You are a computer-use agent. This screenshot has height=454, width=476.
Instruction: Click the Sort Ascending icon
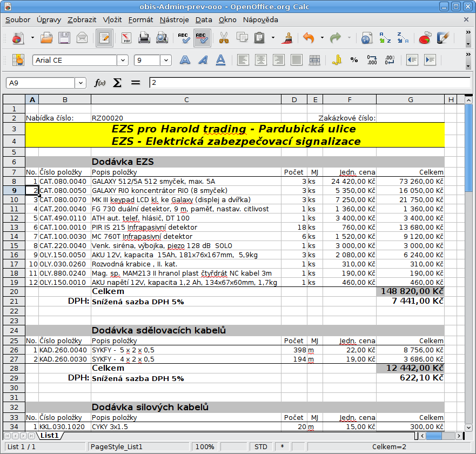[x=385, y=38]
